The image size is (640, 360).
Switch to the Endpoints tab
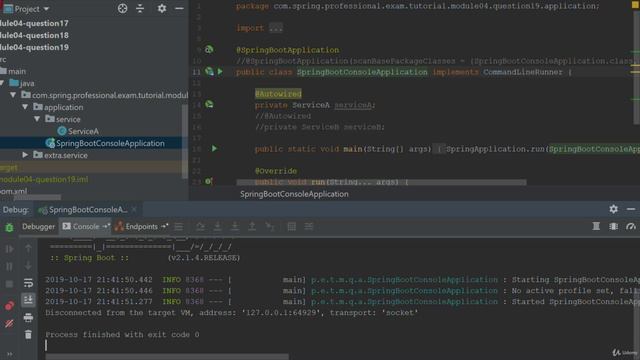[141, 227]
